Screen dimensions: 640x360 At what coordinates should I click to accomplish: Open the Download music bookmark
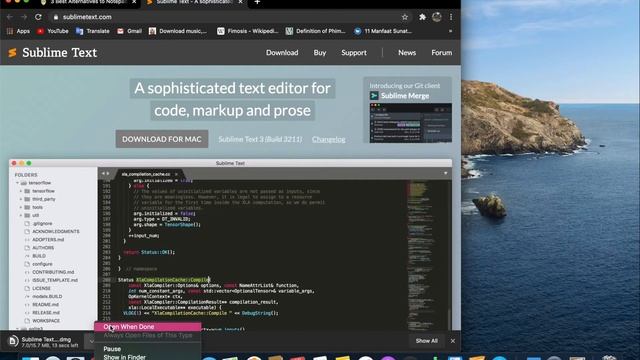(x=178, y=31)
